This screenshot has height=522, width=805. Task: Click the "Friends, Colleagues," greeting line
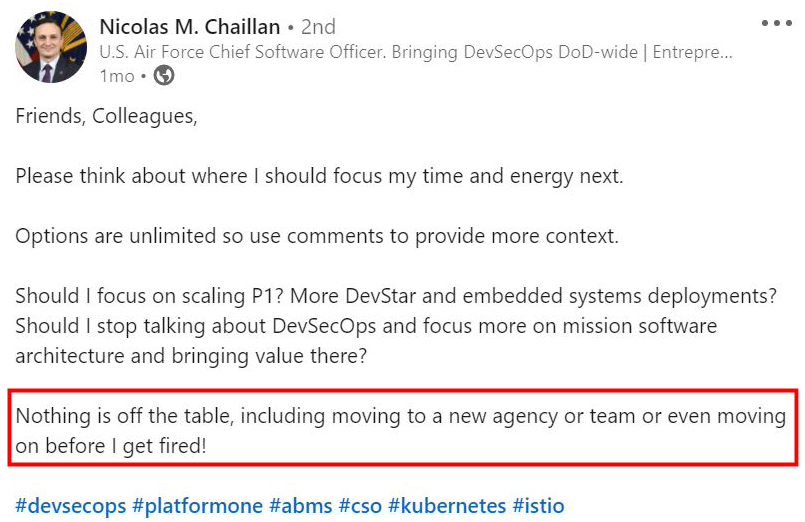tap(106, 116)
